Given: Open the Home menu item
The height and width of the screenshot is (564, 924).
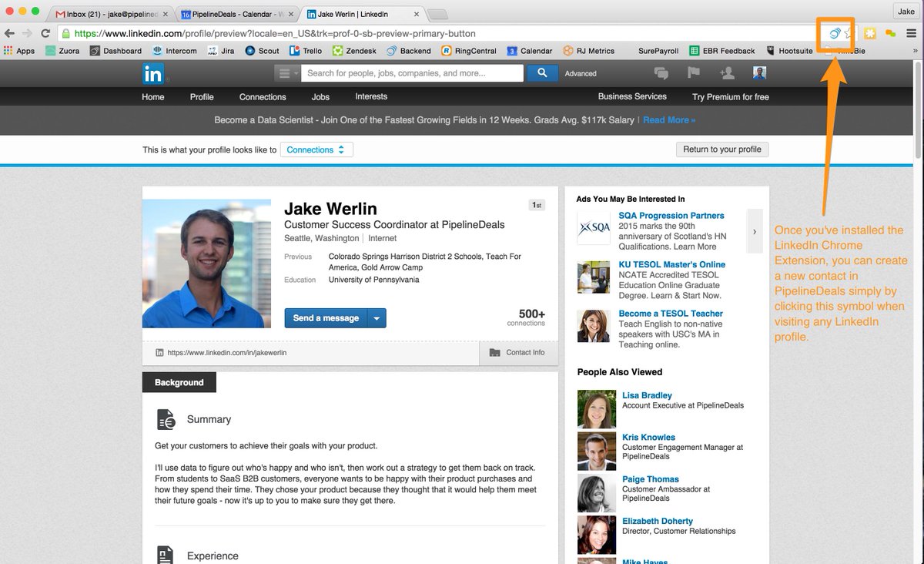Looking at the screenshot, I should pos(153,97).
